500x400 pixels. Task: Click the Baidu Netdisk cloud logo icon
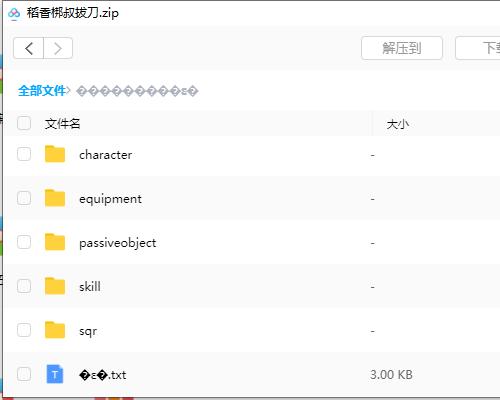tap(14, 13)
